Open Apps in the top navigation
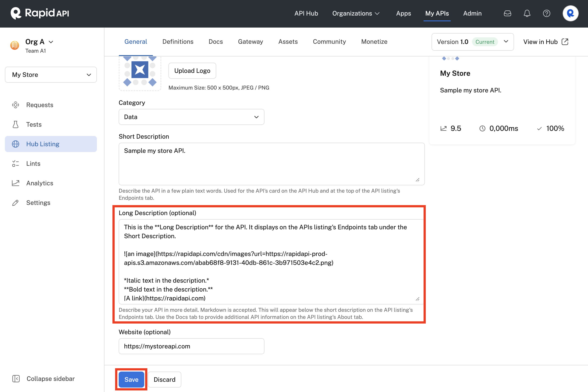The height and width of the screenshot is (392, 588). pyautogui.click(x=403, y=13)
